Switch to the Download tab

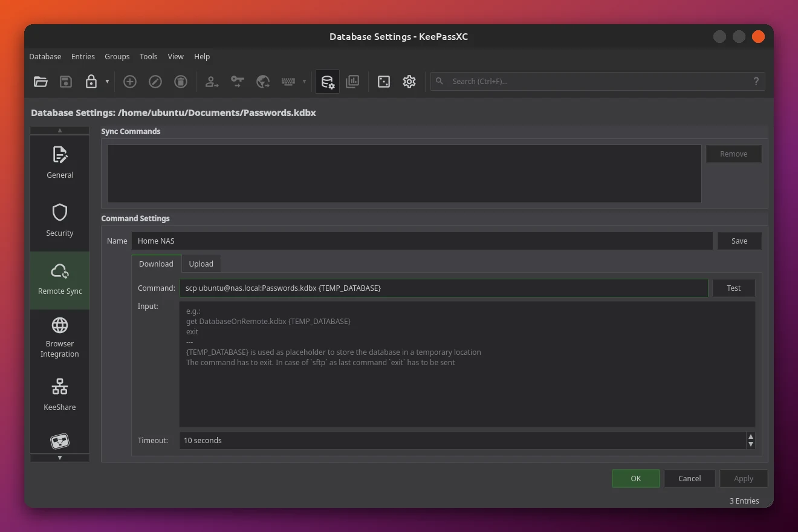pyautogui.click(x=156, y=264)
